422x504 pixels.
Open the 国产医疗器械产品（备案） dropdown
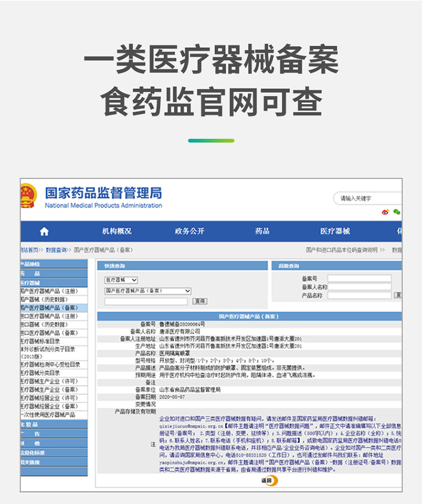[148, 291]
